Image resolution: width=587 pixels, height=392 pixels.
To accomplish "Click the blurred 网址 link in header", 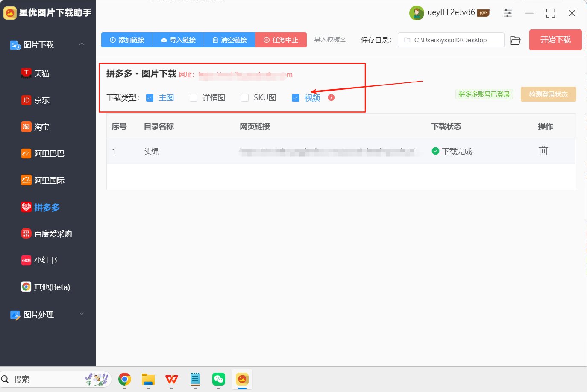I will (245, 75).
